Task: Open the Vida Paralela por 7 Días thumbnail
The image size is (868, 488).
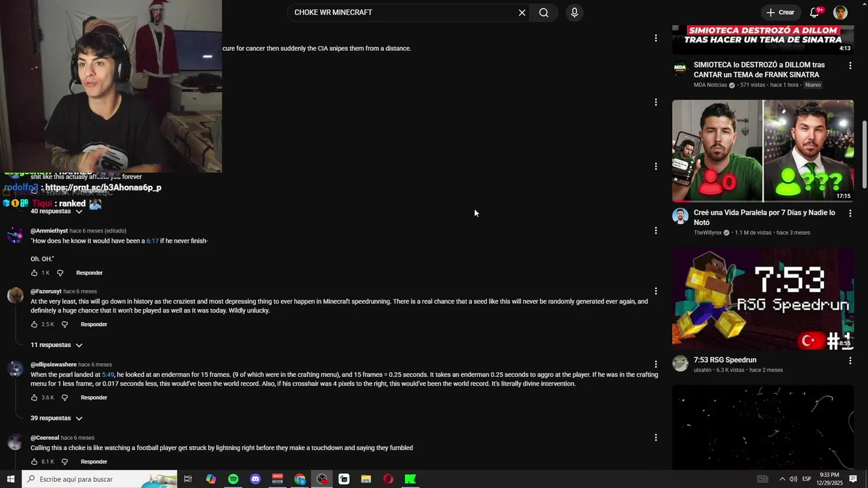Action: (x=763, y=151)
